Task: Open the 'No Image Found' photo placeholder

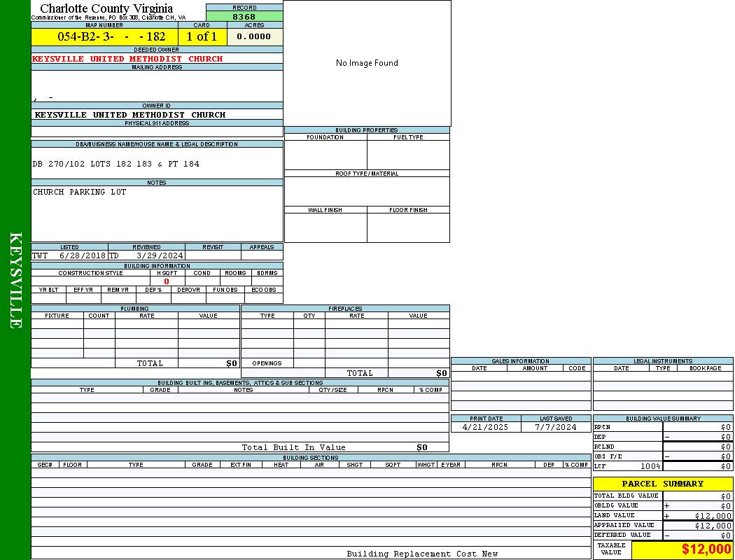Action: click(367, 63)
